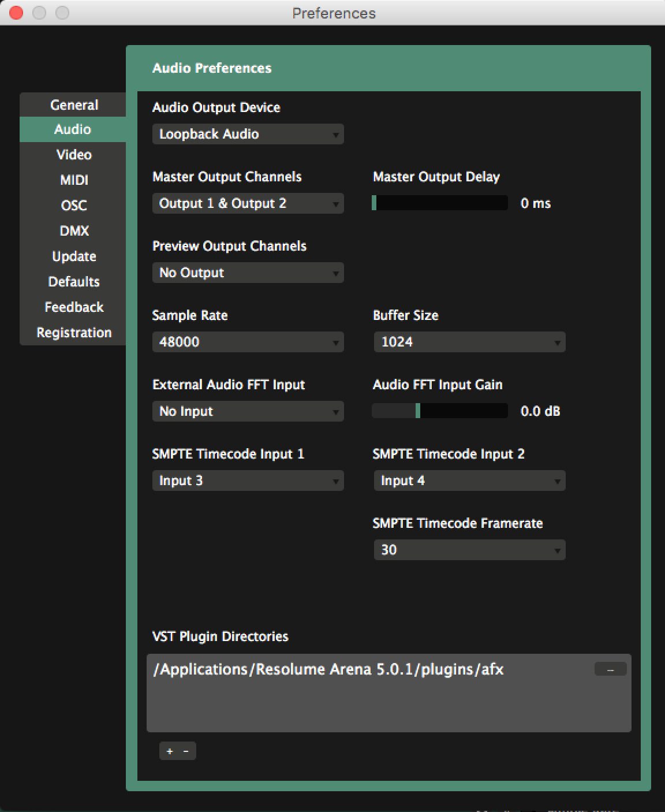Select External Audio FFT Input dropdown
Viewport: 665px width, 812px height.
[x=248, y=411]
